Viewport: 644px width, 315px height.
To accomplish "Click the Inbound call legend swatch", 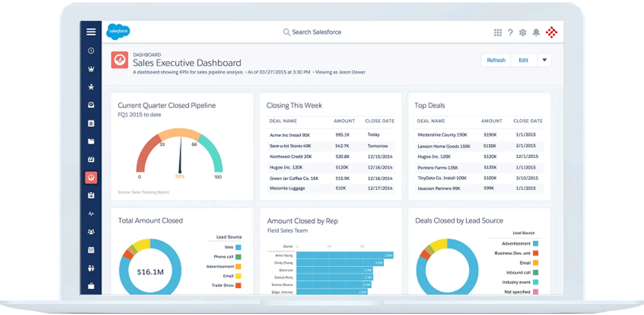I will 536,272.
